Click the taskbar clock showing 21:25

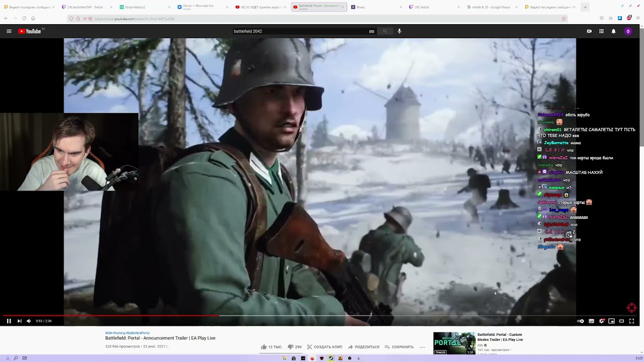click(x=638, y=358)
